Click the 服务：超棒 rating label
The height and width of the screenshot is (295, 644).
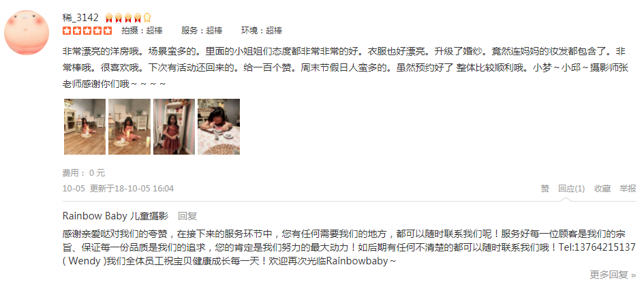click(202, 31)
